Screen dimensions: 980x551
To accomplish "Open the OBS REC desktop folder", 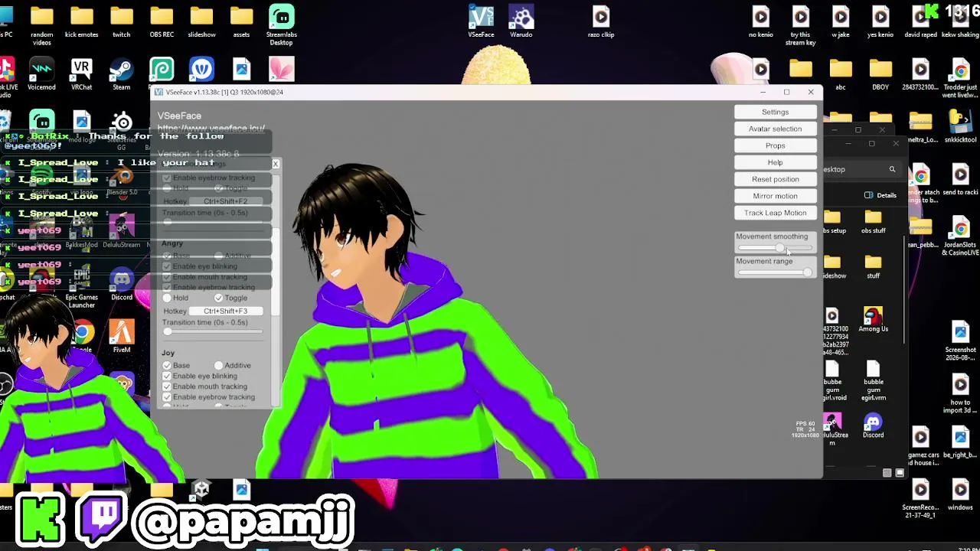I will point(162,22).
